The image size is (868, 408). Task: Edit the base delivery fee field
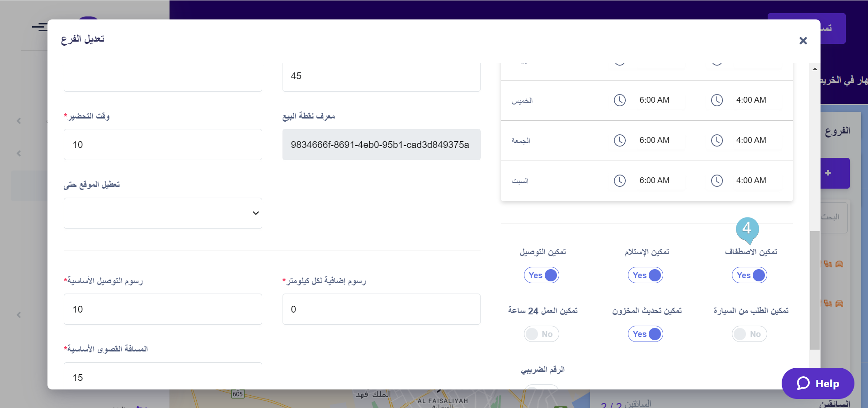[x=163, y=309]
